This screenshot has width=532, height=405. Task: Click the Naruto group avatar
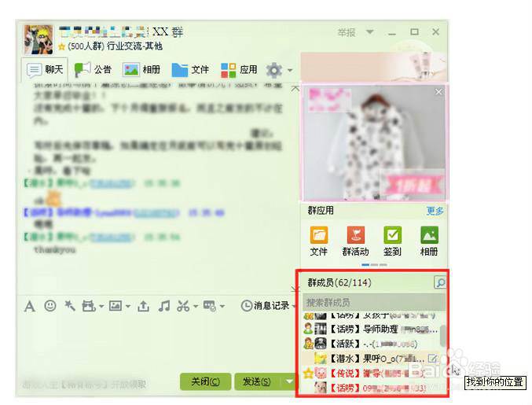pyautogui.click(x=39, y=39)
